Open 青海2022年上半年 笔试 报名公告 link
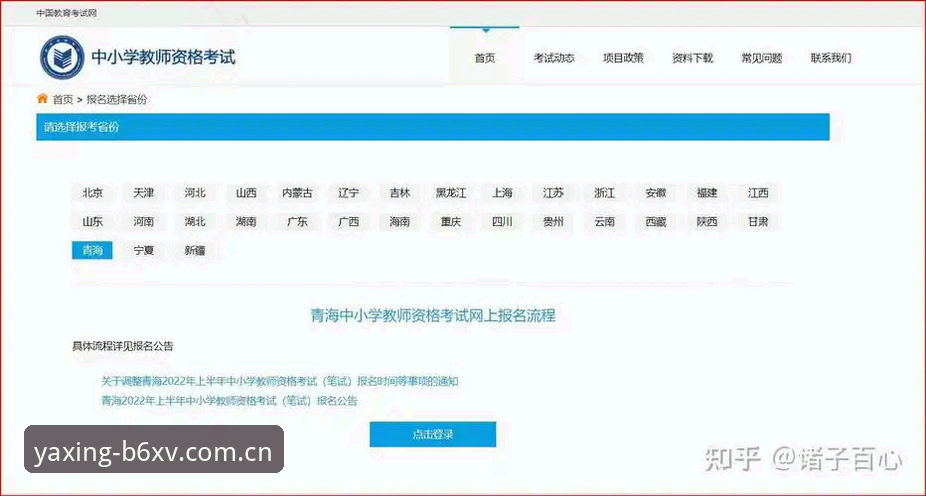The image size is (926, 496). pos(229,400)
